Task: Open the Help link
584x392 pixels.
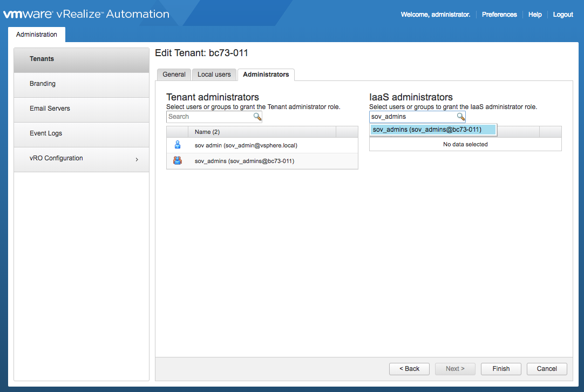Action: coord(535,15)
